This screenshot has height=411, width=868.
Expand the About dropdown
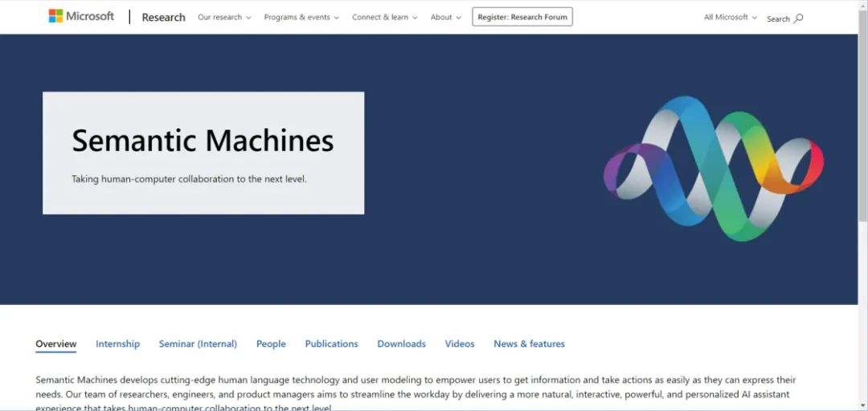click(x=445, y=17)
